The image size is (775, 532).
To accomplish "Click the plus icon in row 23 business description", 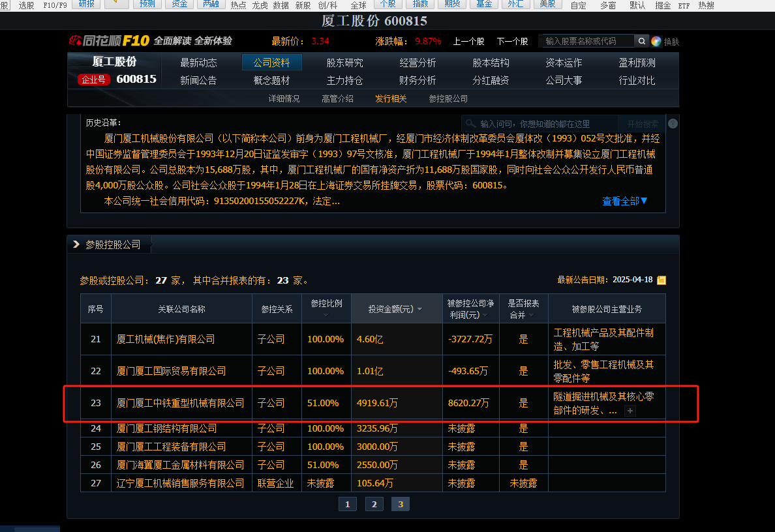I will pyautogui.click(x=630, y=411).
